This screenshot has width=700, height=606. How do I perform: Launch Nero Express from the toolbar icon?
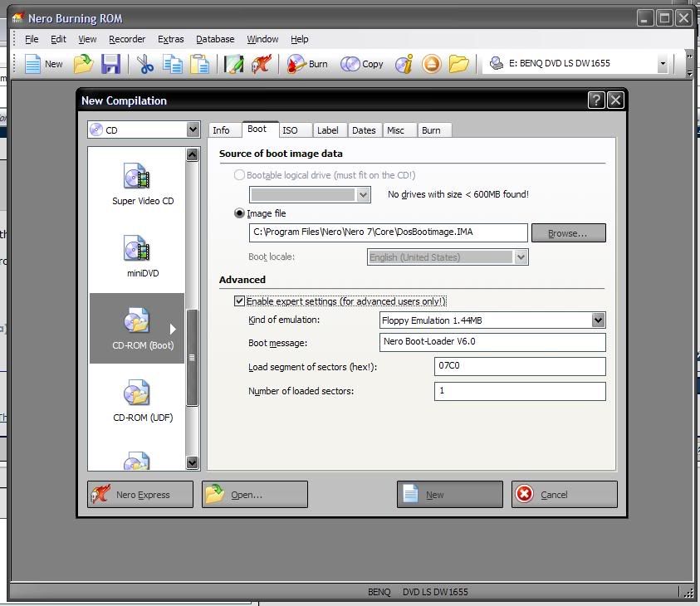(x=262, y=64)
